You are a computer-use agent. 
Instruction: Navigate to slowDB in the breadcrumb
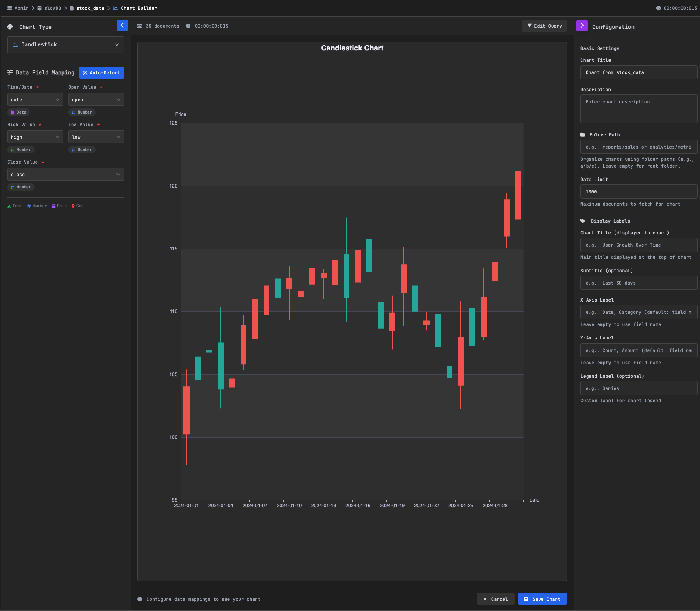pyautogui.click(x=52, y=8)
